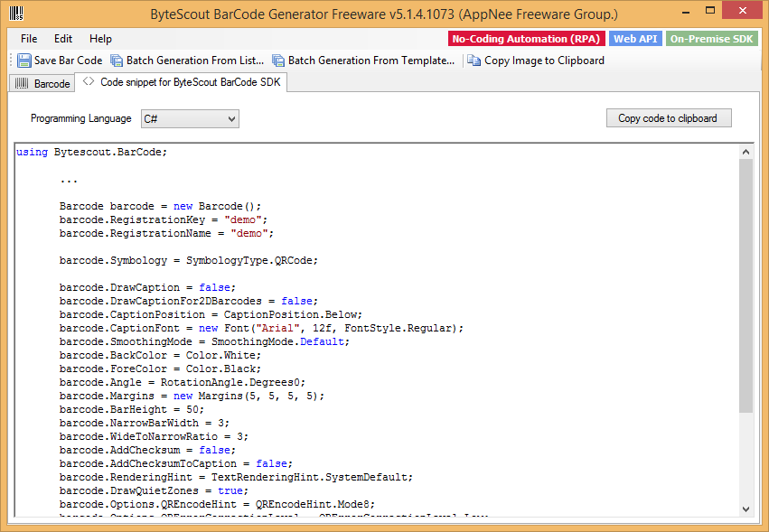The image size is (769, 532).
Task: Click the Programming Language label
Action: pyautogui.click(x=81, y=118)
